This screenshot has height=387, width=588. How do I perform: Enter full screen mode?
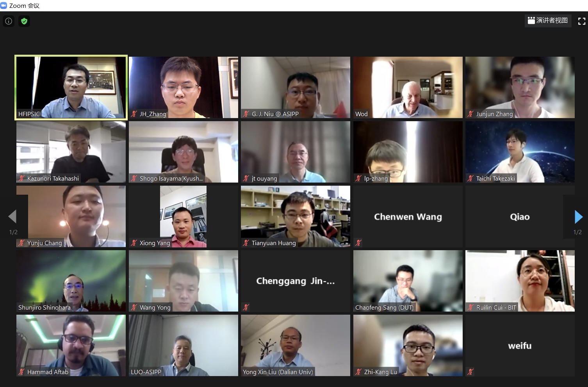pos(581,21)
